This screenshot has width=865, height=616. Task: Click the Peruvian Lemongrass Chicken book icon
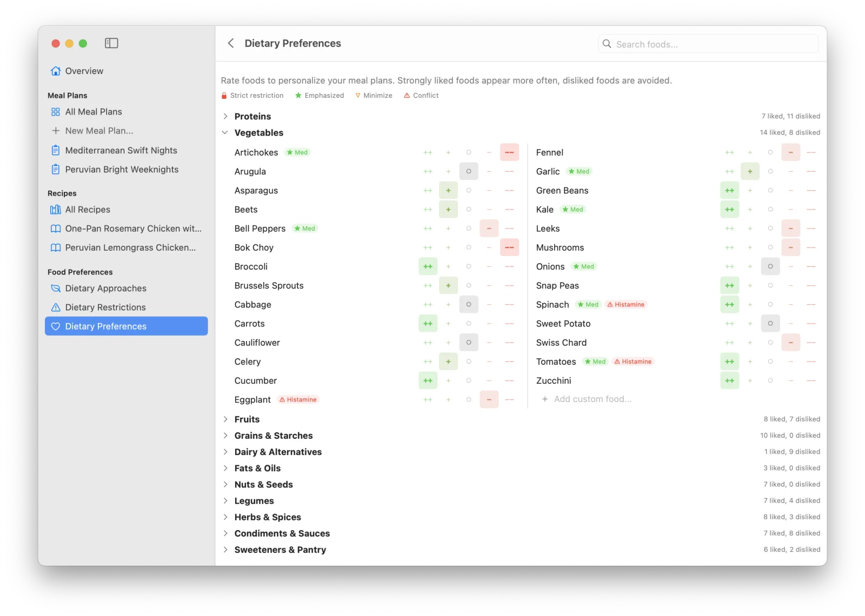[x=56, y=247]
